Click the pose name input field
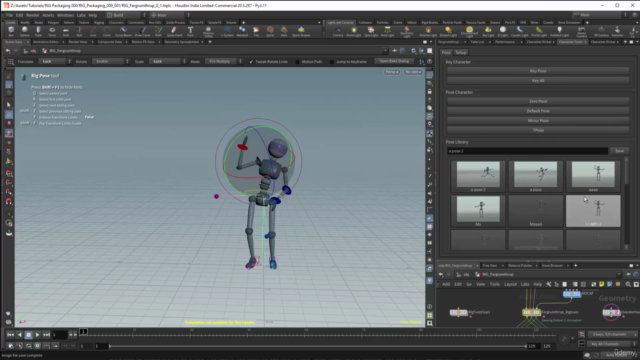Screen dimensions: 640x360 tap(527, 151)
